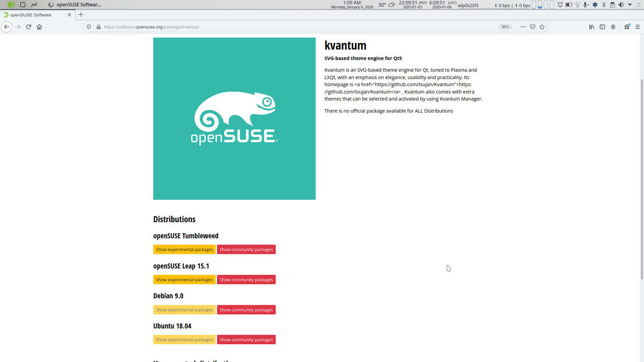Open the What's New gift icon
This screenshot has width=644, height=362.
click(627, 27)
